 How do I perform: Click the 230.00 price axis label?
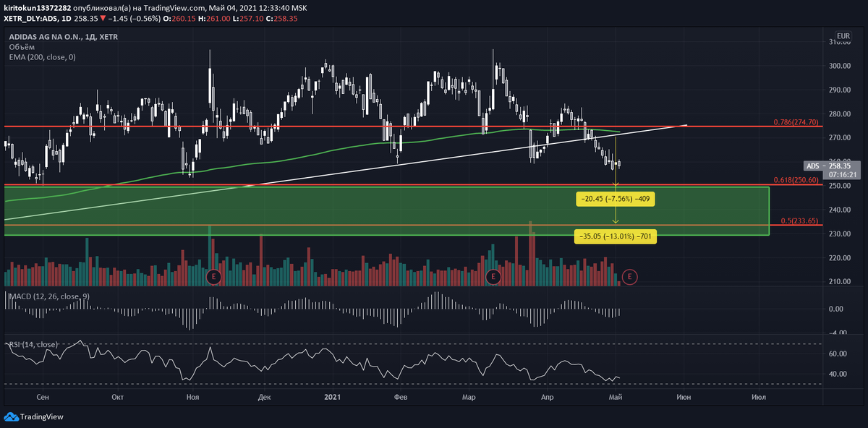tap(840, 234)
